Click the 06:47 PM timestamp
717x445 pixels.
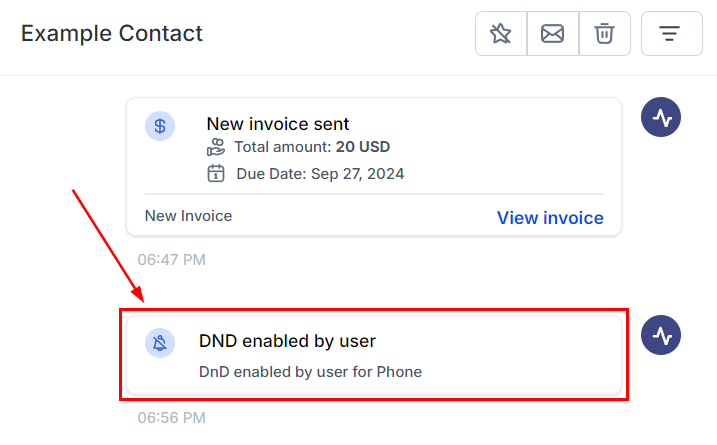171,260
